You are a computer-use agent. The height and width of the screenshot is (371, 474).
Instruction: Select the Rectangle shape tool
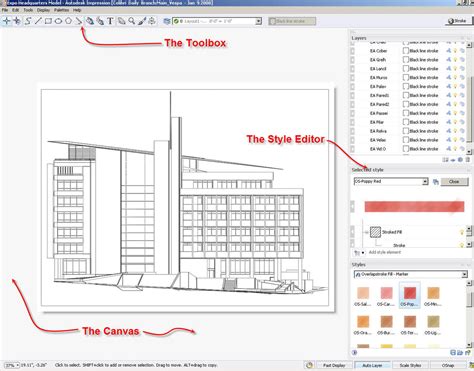(x=48, y=21)
